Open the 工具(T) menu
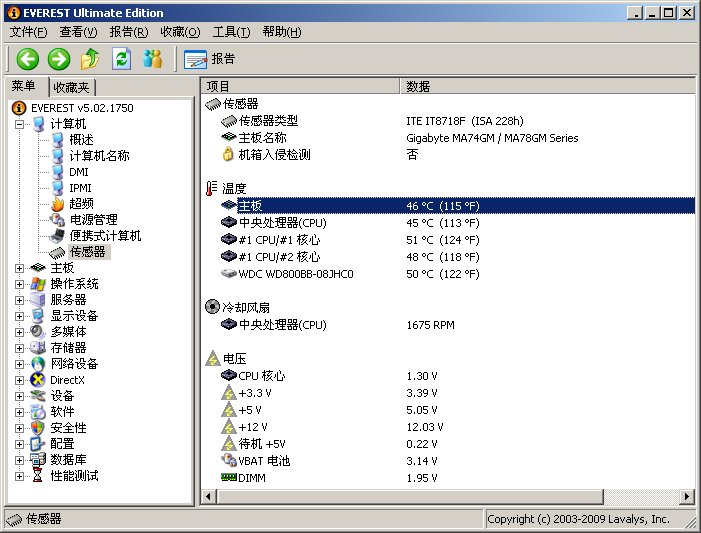701x533 pixels. [231, 32]
